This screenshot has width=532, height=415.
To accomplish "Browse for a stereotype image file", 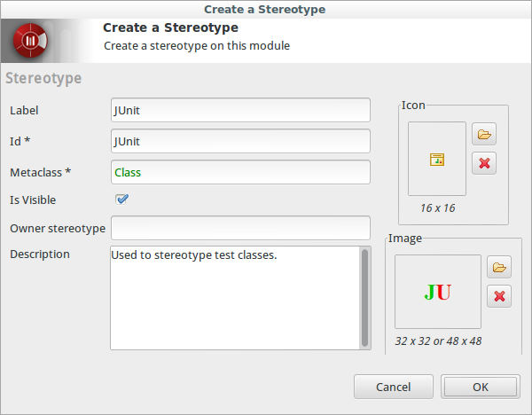I will [499, 267].
